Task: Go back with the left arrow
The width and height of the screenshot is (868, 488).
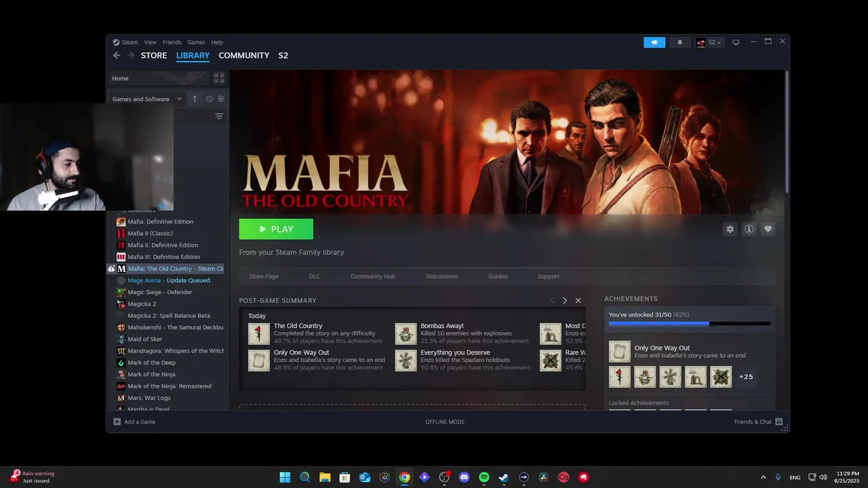Action: (117, 56)
